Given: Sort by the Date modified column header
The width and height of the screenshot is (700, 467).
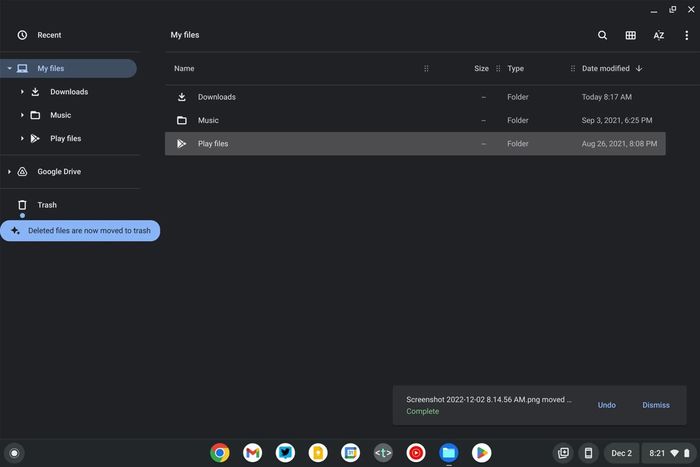Looking at the screenshot, I should (606, 68).
